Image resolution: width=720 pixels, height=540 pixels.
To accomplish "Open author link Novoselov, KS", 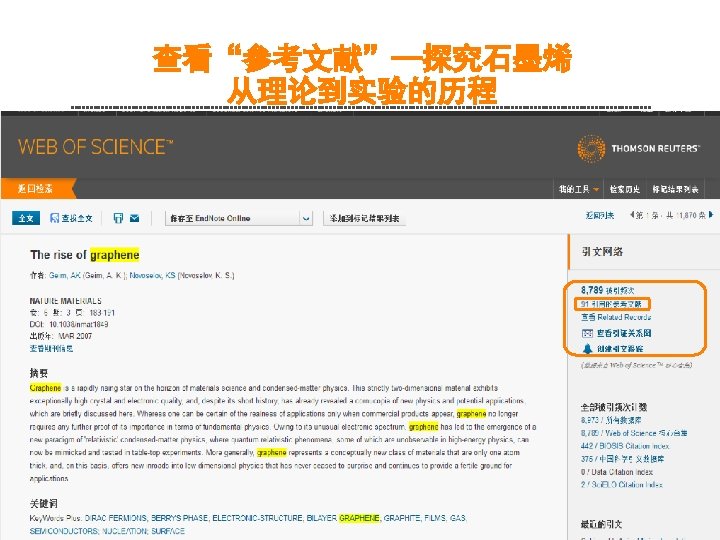I will point(152,276).
